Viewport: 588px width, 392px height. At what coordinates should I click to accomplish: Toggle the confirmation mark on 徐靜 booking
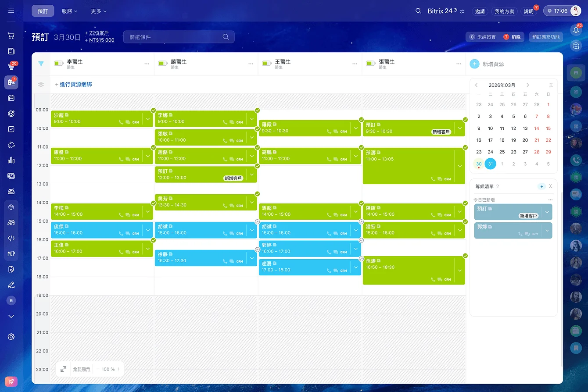[x=257, y=249]
